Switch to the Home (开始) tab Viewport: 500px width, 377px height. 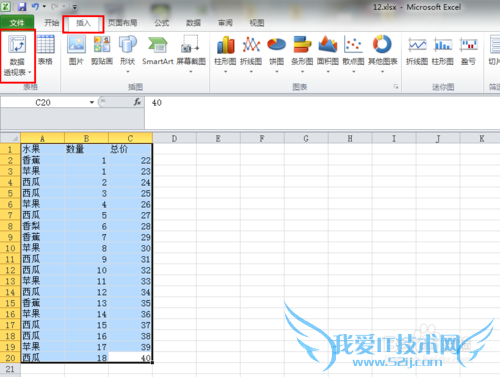(x=52, y=23)
